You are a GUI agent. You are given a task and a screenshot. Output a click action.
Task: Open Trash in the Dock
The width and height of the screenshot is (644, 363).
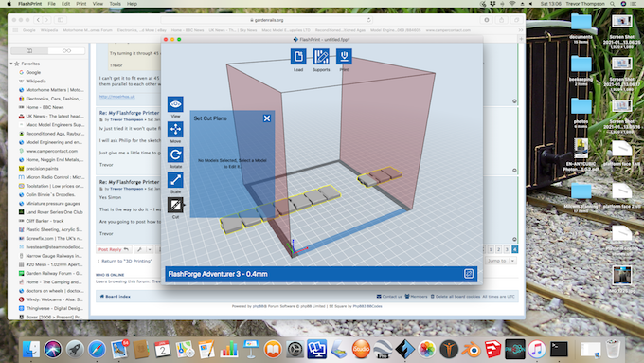pos(613,349)
